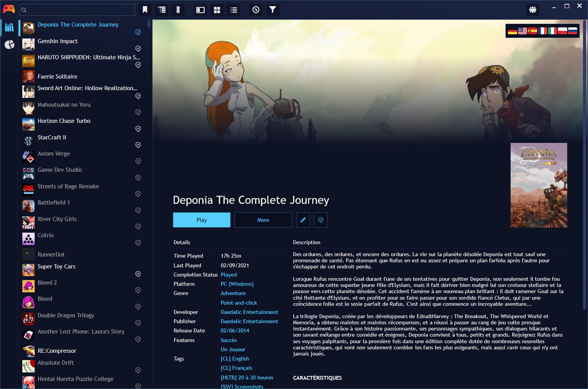
Task: Switch to Details view layout
Action: [x=200, y=10]
